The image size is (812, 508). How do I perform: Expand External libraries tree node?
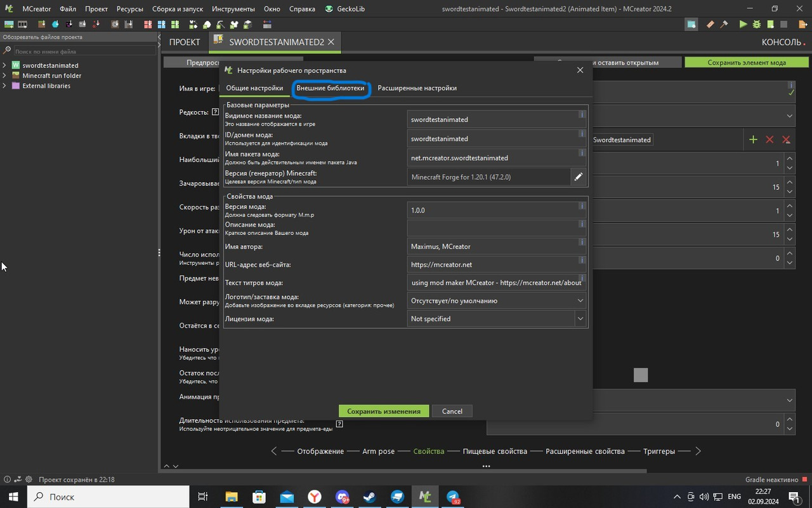[x=4, y=86]
